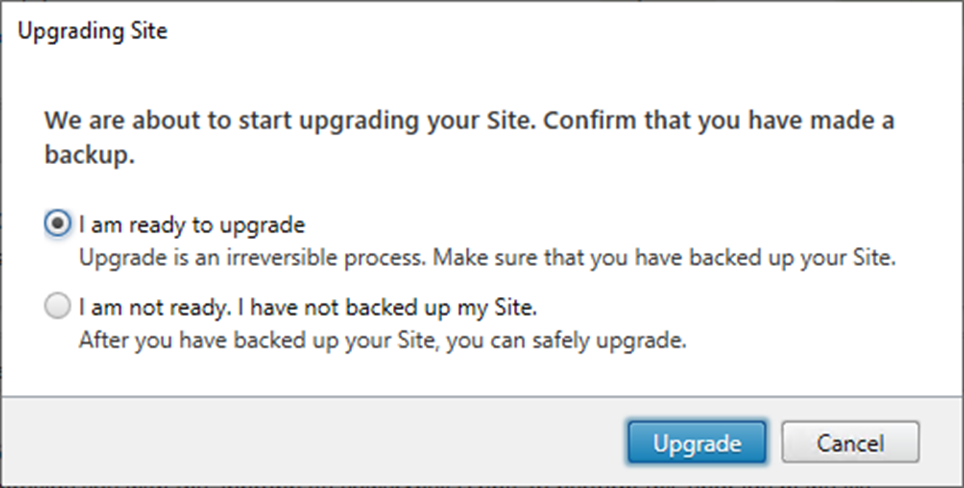Image resolution: width=964 pixels, height=488 pixels.
Task: Click the word "backup." in the bold heading
Action: (x=90, y=155)
